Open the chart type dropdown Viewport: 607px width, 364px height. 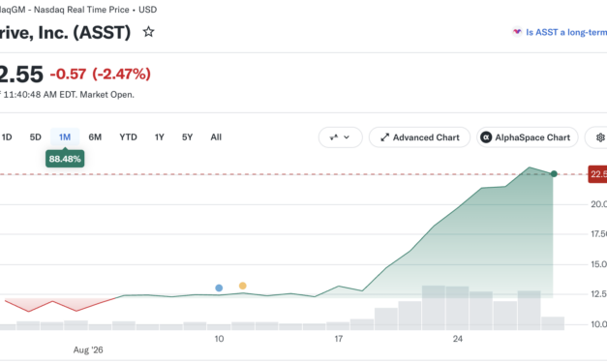tap(340, 137)
